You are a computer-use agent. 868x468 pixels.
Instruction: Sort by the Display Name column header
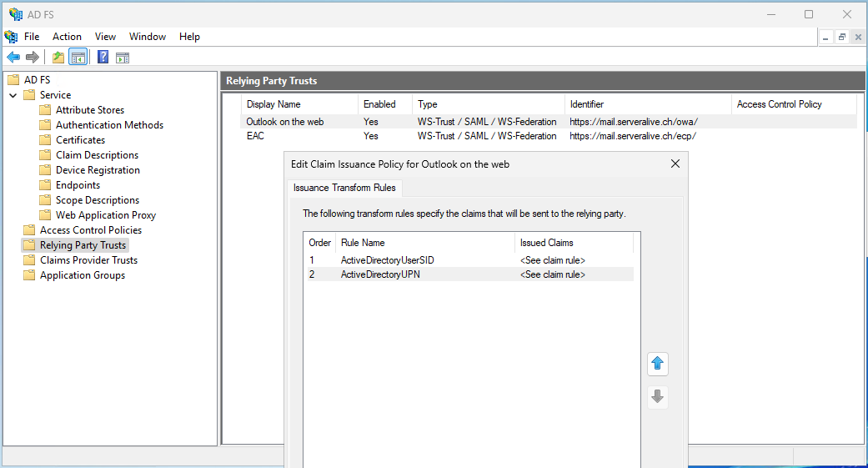pyautogui.click(x=299, y=104)
